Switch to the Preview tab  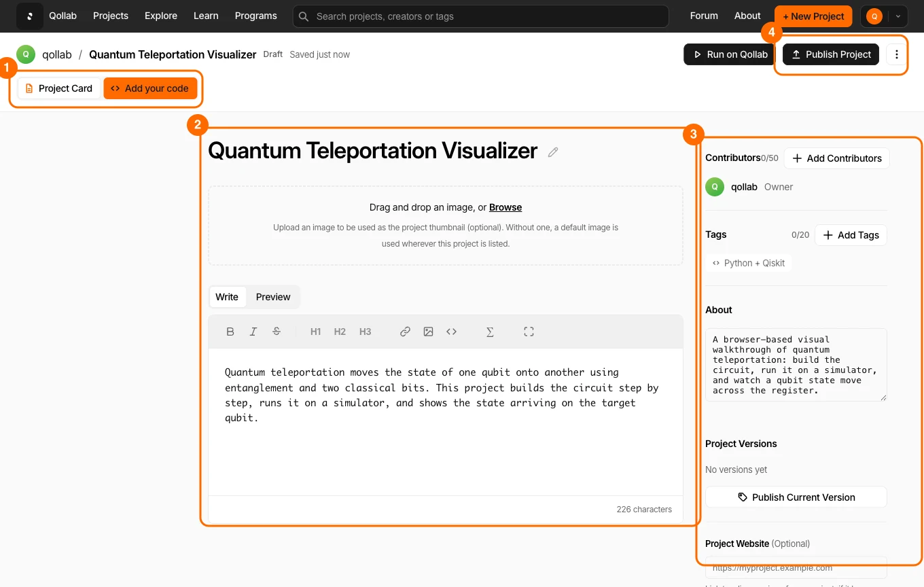click(273, 297)
